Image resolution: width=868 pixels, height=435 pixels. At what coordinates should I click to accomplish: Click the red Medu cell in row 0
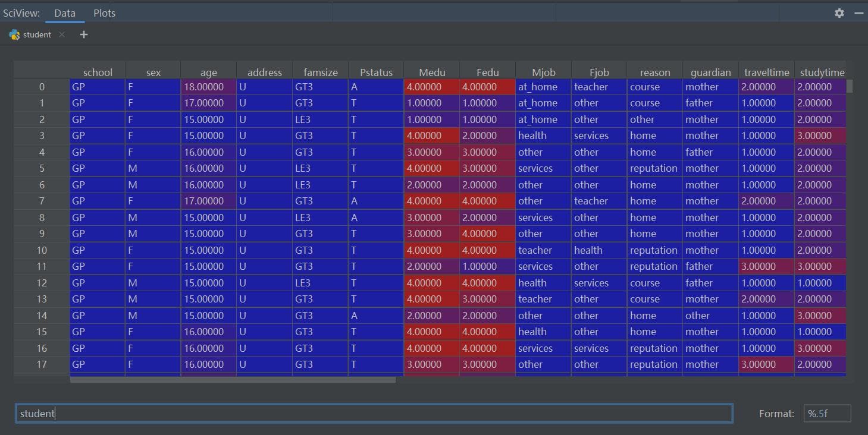pos(432,87)
